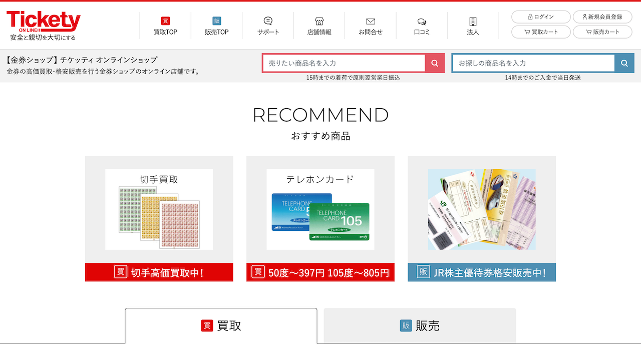Focus the 売りたい商品名を入力 search field
Viewport: 641px width, 364px height.
(344, 63)
